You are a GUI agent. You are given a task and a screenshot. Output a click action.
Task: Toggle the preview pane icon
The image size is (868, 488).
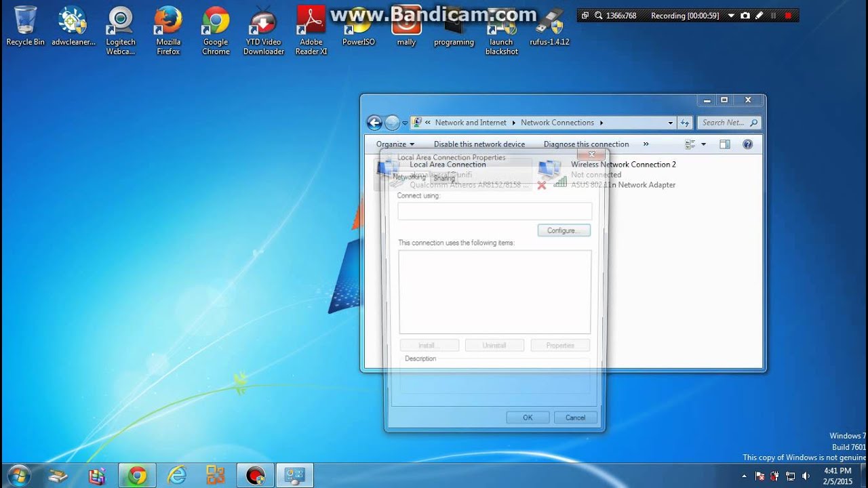(x=724, y=144)
